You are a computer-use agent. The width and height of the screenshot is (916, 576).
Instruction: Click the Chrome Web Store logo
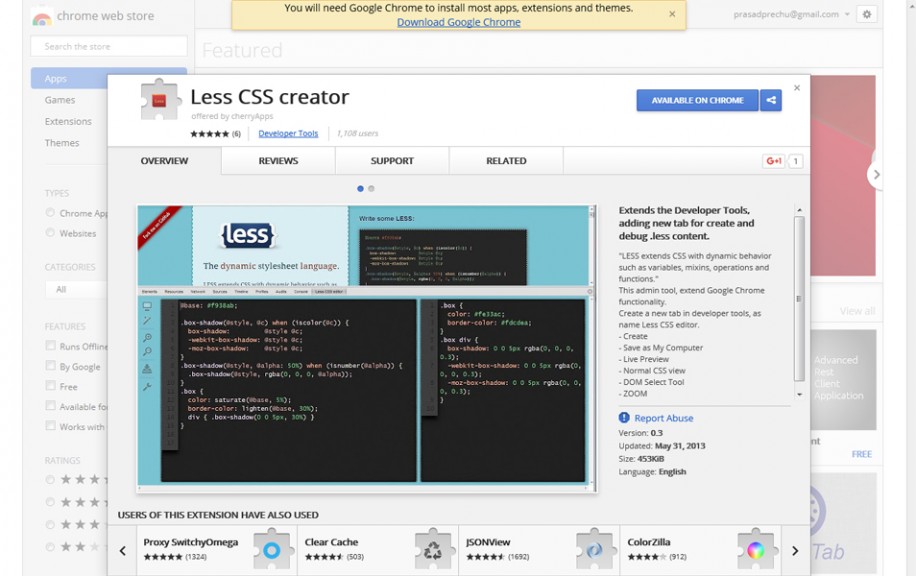click(42, 17)
